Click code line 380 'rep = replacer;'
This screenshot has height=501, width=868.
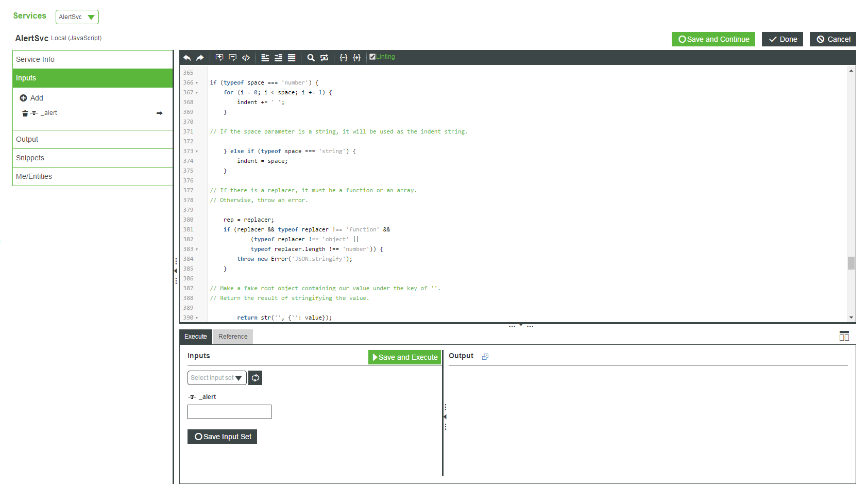[x=249, y=220]
